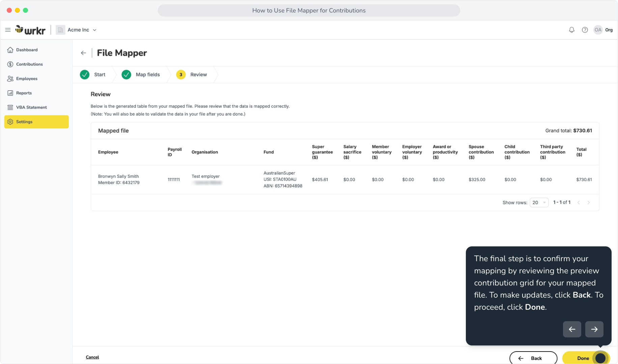Click the tooltip next arrow button
Image resolution: width=618 pixels, height=364 pixels.
tap(594, 329)
